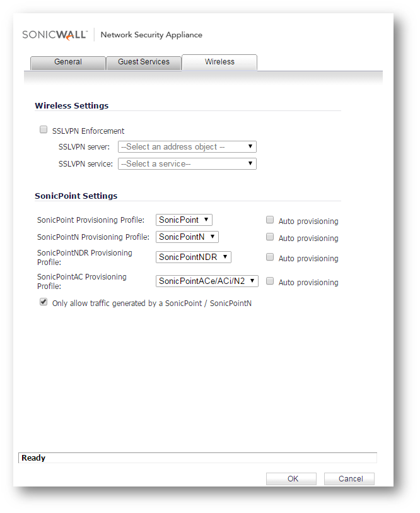Enable Auto provisioning for SonicPoint profile
Viewport: 420px width, 513px height.
(270, 220)
